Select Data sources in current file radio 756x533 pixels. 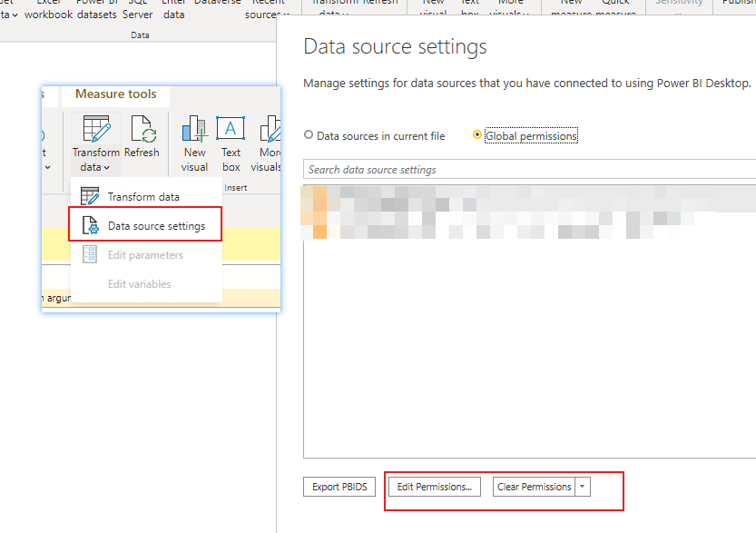(309, 135)
